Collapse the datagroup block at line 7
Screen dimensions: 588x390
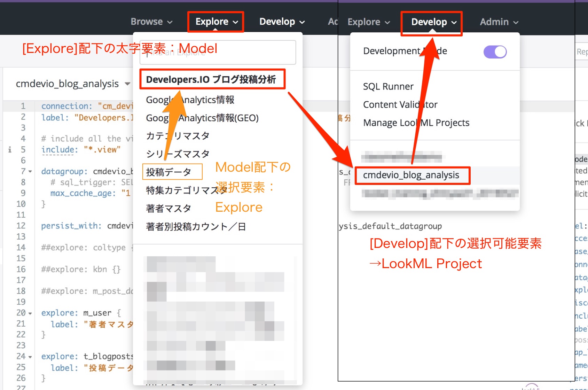click(30, 171)
